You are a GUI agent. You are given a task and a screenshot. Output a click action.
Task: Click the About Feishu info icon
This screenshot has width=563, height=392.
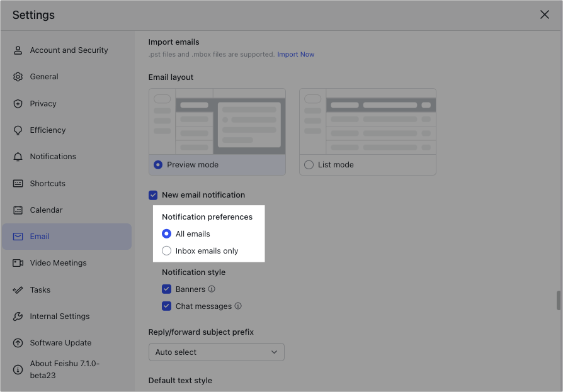coord(18,369)
